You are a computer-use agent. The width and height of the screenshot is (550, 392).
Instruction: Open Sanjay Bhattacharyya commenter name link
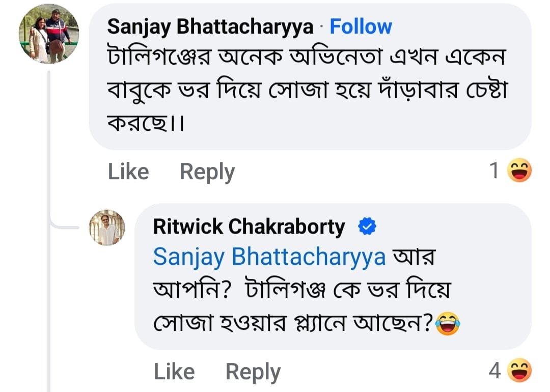click(x=210, y=27)
